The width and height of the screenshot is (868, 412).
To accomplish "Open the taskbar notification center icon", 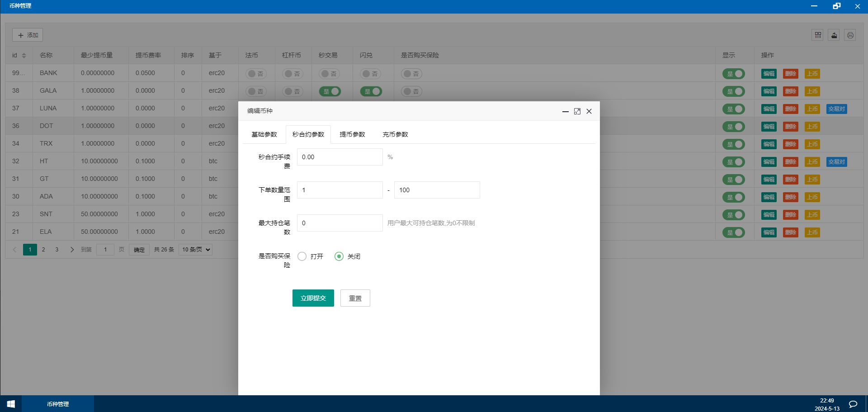I will (x=853, y=404).
